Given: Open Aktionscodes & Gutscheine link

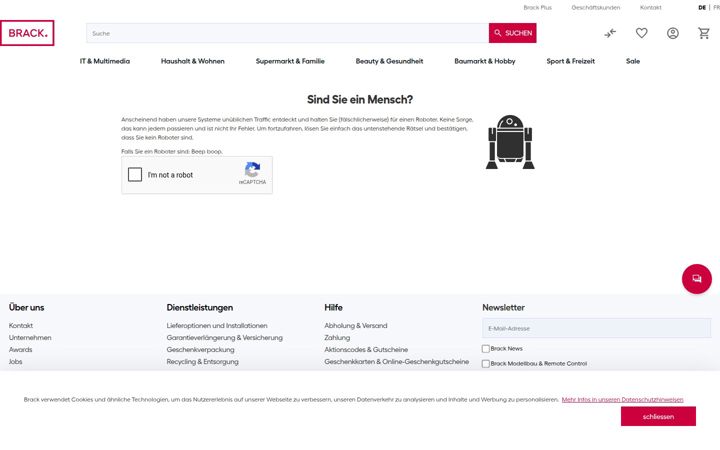Looking at the screenshot, I should pos(366,349).
